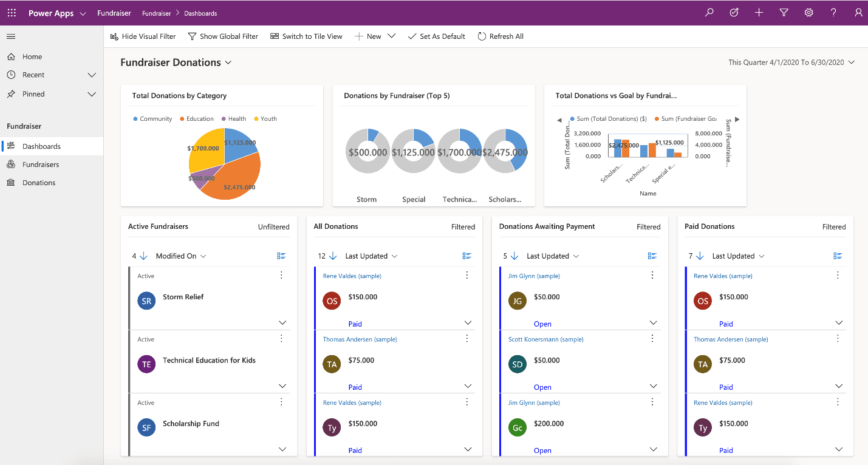Switch to Tile View

[306, 36]
